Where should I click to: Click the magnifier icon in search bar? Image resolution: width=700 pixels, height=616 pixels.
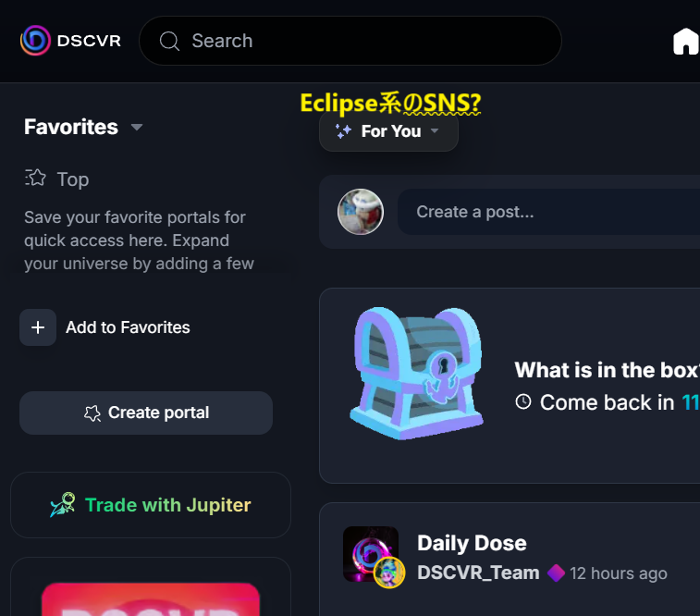(x=169, y=41)
